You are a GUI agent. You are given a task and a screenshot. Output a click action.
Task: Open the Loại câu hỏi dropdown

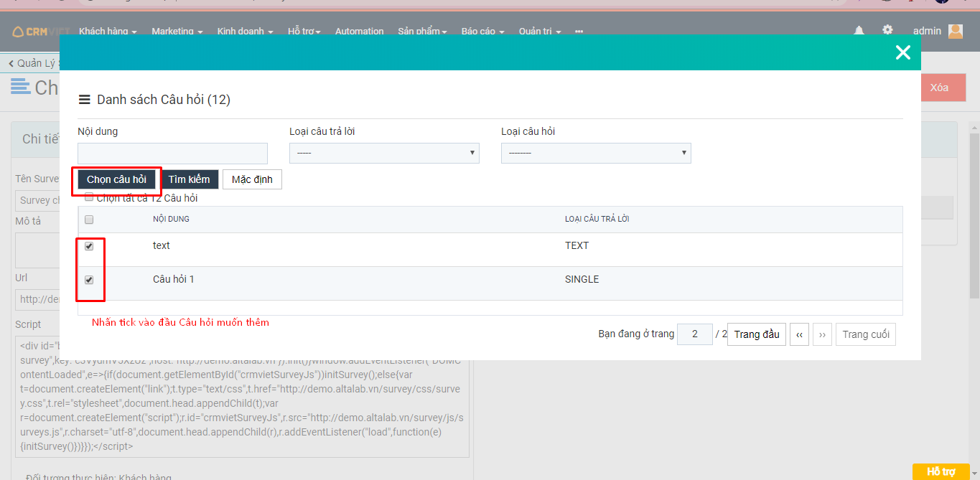[596, 154]
